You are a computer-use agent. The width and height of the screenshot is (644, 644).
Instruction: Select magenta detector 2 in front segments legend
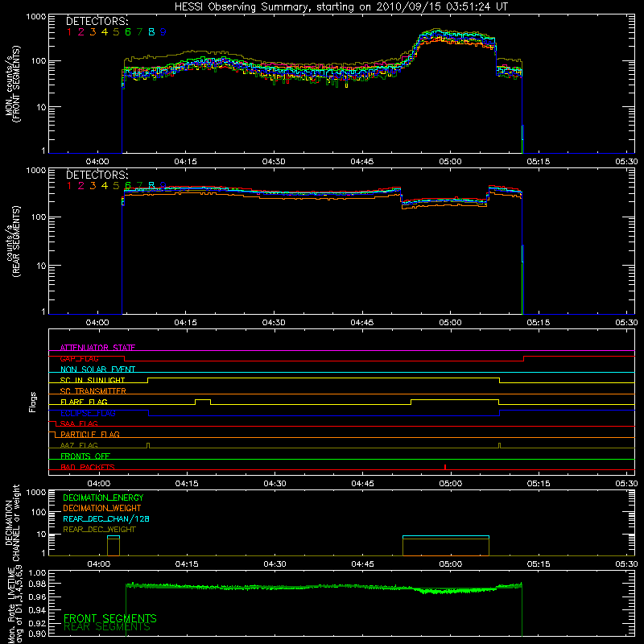(x=81, y=32)
